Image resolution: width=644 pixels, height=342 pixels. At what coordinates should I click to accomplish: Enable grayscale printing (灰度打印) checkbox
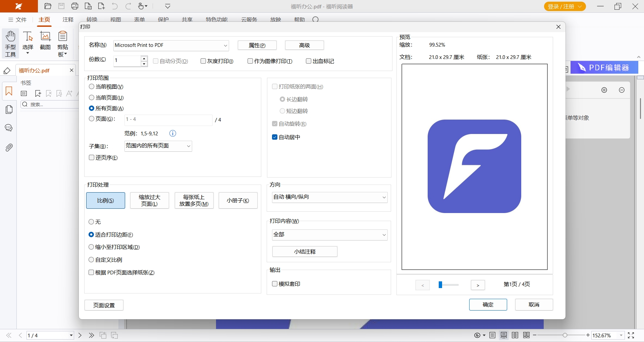[203, 61]
